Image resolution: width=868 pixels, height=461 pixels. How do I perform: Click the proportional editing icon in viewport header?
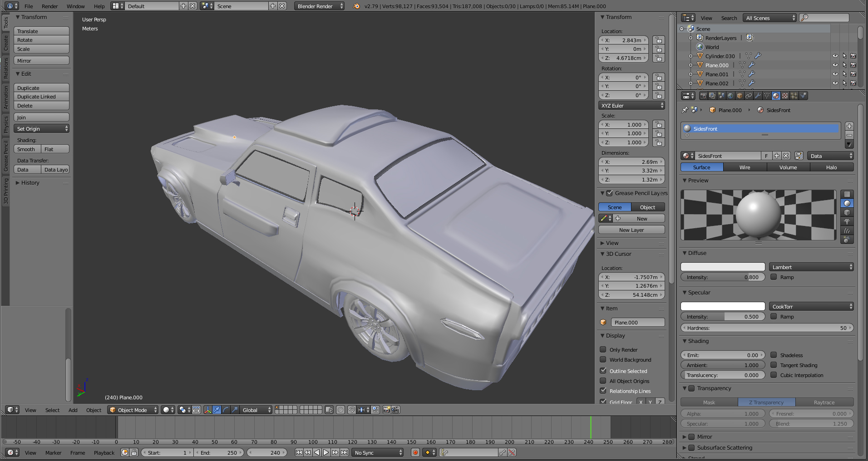point(340,410)
